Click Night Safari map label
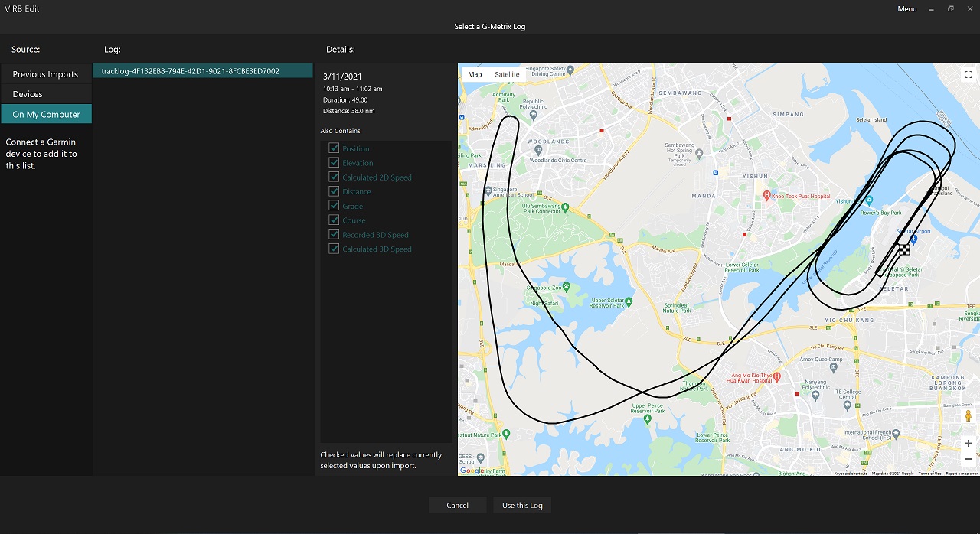Image resolution: width=980 pixels, height=534 pixels. coord(545,303)
